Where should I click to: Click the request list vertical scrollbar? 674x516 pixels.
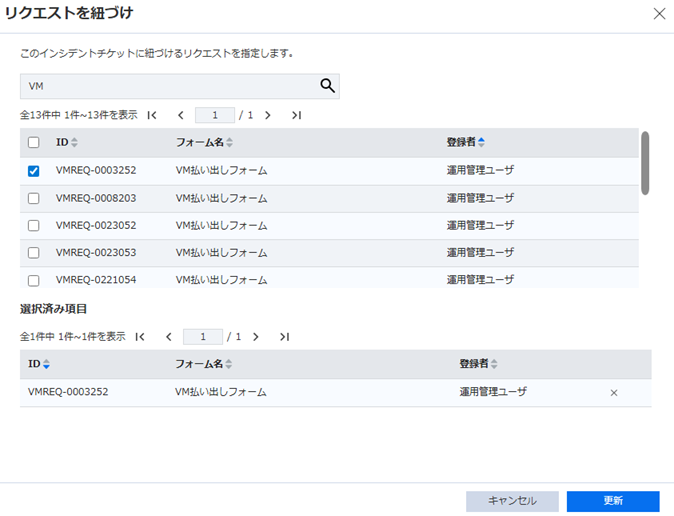(x=645, y=163)
